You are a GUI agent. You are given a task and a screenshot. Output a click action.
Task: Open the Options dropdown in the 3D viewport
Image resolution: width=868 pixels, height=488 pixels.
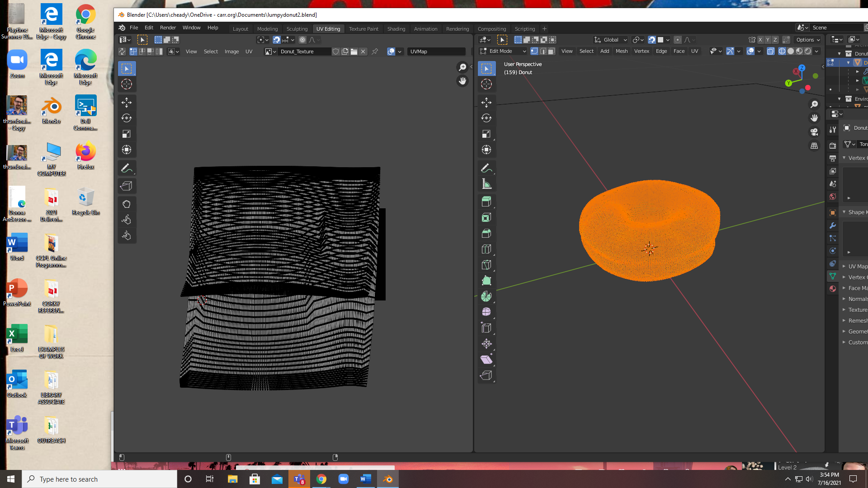click(808, 40)
